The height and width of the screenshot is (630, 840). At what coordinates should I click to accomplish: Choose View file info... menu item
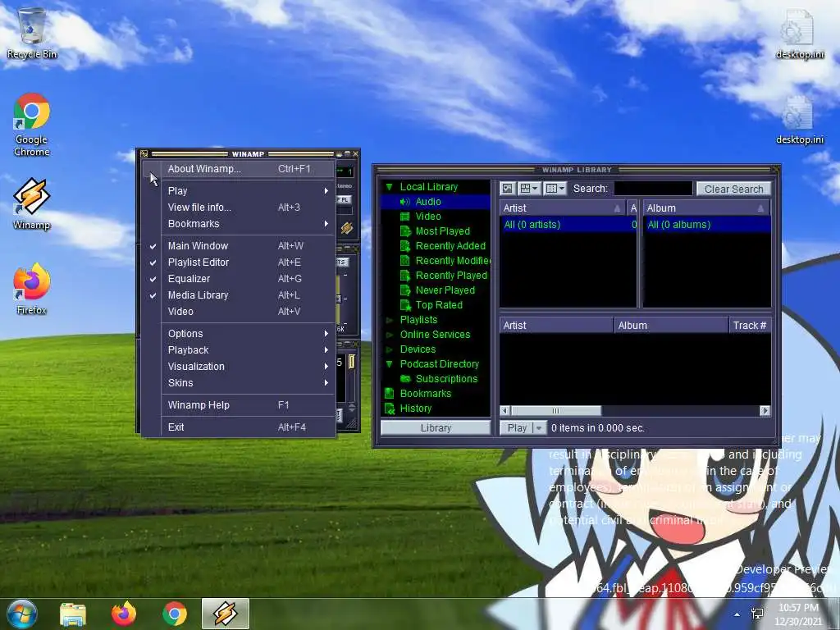pyautogui.click(x=239, y=208)
